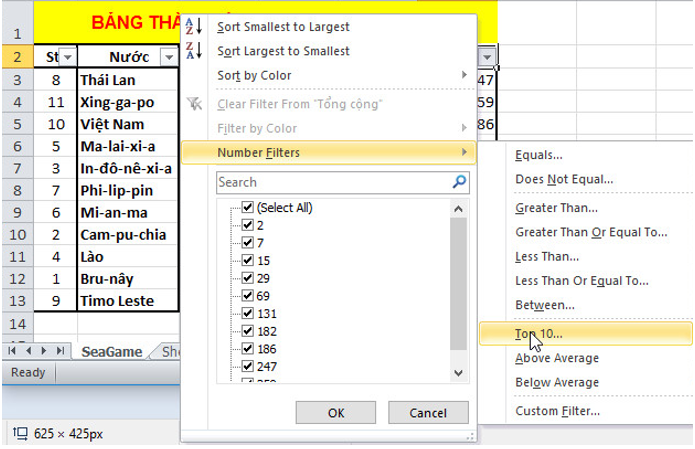Viewport: 695px width, 449px height.
Task: Click the filter value list scrollbar thumb
Action: pyautogui.click(x=458, y=284)
